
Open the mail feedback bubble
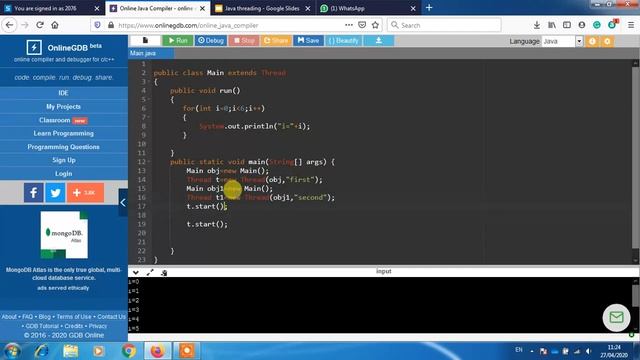616,318
